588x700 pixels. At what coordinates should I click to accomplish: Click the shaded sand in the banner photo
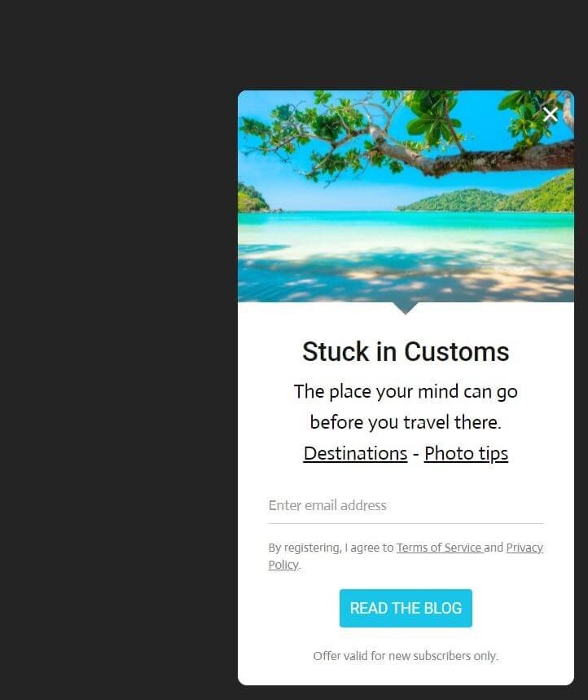(x=406, y=277)
